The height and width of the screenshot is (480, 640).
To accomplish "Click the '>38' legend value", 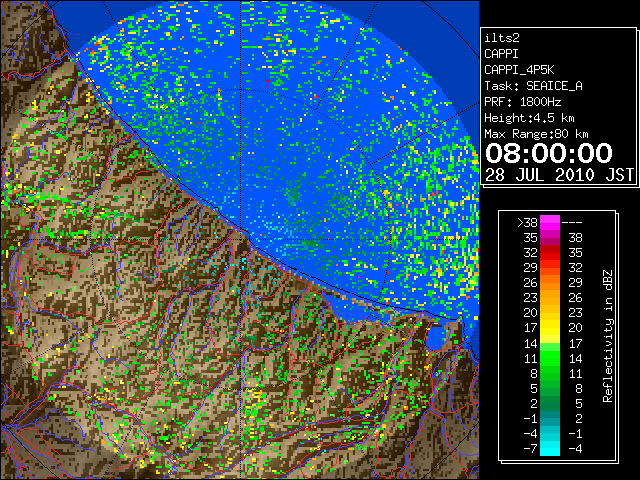I will (x=527, y=223).
